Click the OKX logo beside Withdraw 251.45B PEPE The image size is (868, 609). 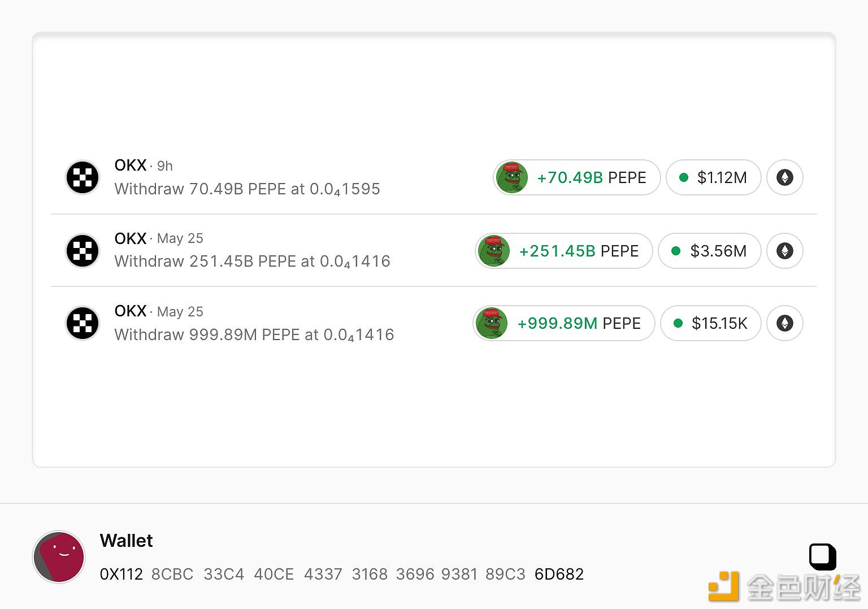click(x=83, y=251)
